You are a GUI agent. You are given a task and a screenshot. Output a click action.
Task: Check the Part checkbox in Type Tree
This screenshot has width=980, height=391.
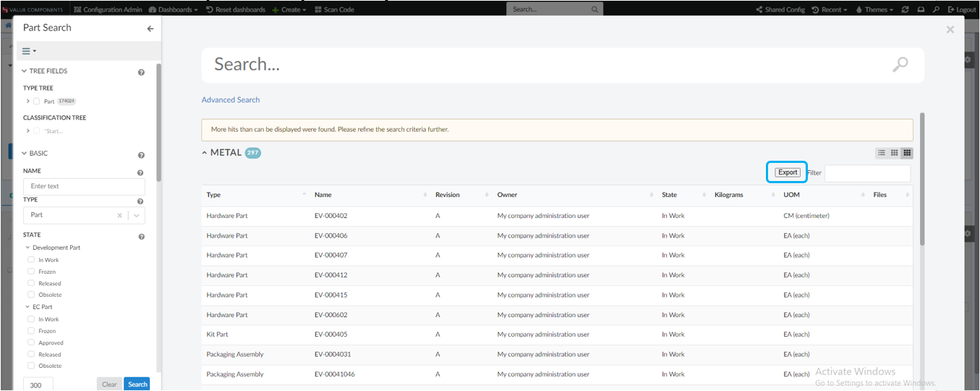pos(37,101)
